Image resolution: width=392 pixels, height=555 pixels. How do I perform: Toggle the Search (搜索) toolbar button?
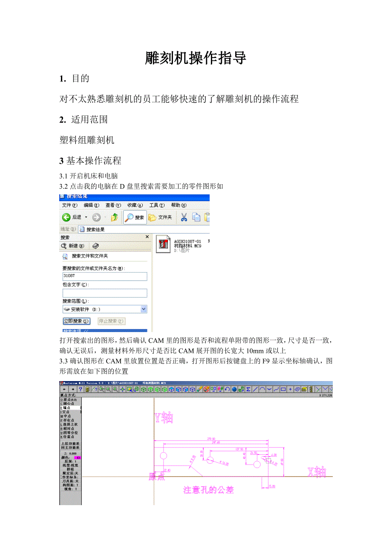coord(135,217)
